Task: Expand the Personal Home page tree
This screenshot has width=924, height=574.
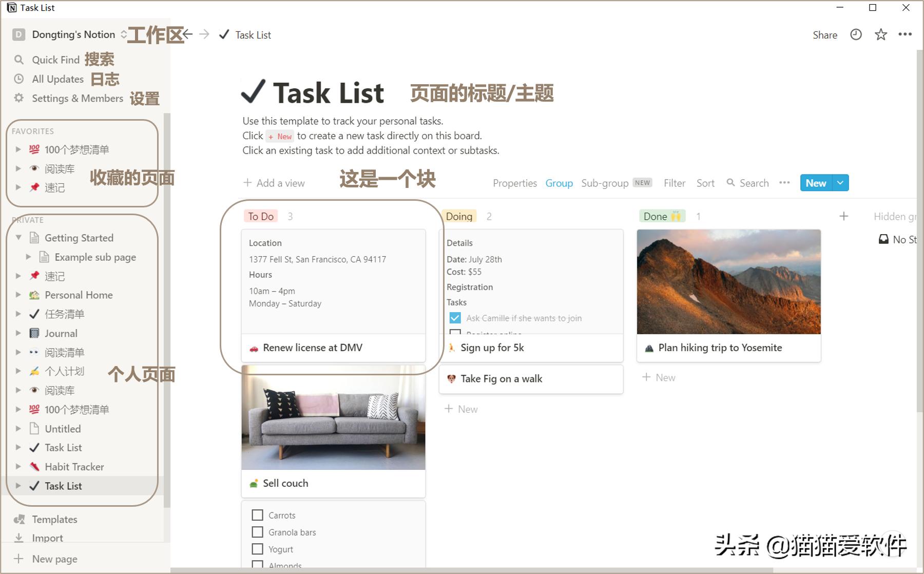Action: pos(19,295)
